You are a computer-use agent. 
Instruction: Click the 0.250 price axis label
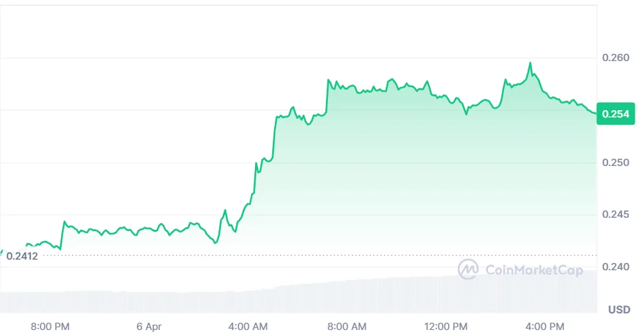[x=615, y=163]
